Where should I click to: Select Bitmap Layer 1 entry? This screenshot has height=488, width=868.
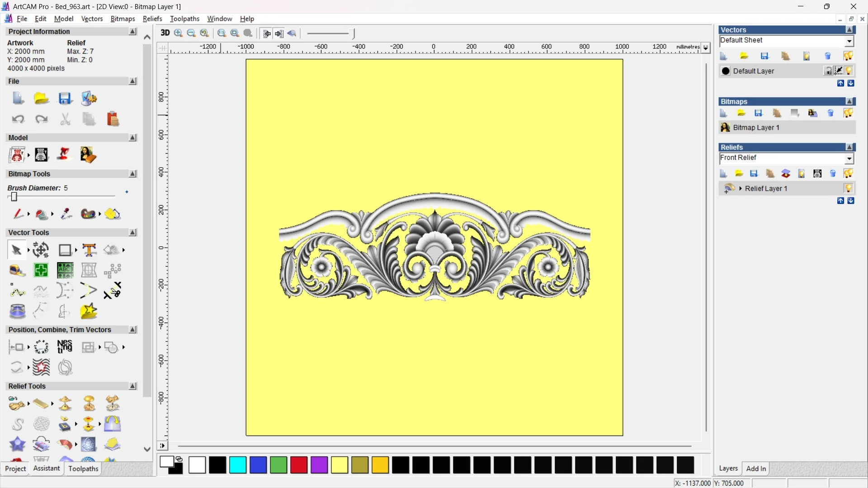(x=756, y=127)
